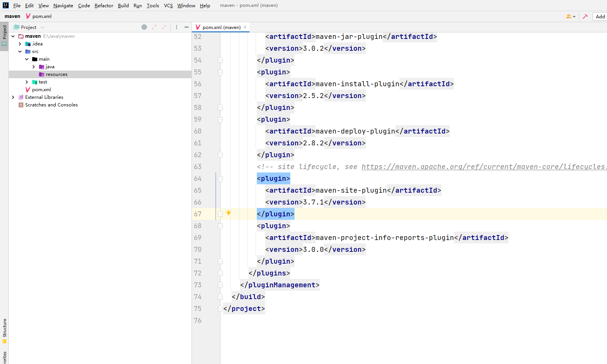Viewport: 607px width, 364px height.
Task: Open the Tools menu
Action: pos(153,5)
